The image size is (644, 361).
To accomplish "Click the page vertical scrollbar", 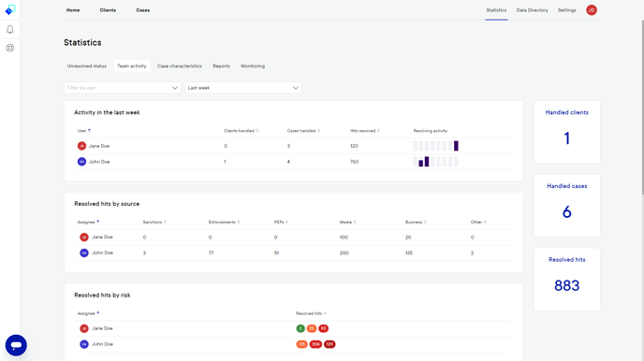I will click(x=642, y=107).
